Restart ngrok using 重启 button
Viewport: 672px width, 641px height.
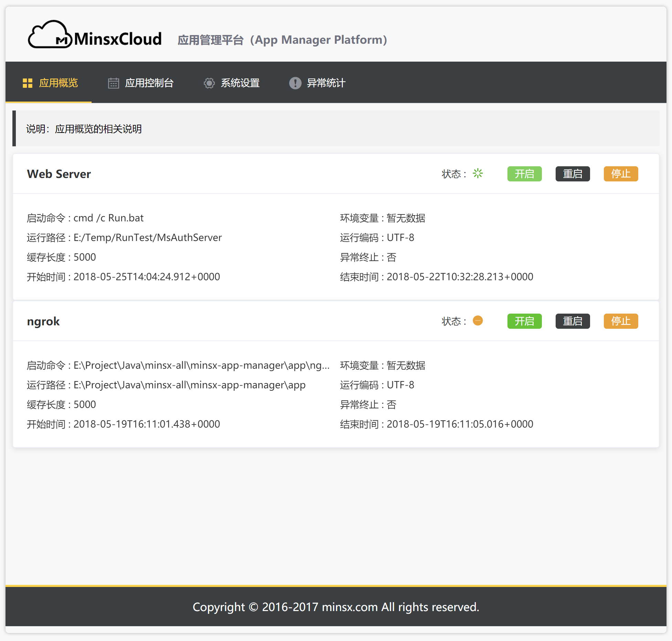click(573, 321)
